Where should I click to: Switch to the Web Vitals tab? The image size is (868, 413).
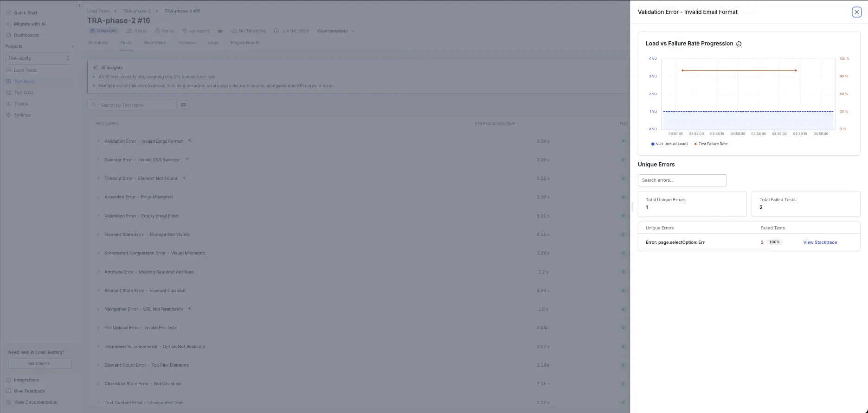[154, 43]
